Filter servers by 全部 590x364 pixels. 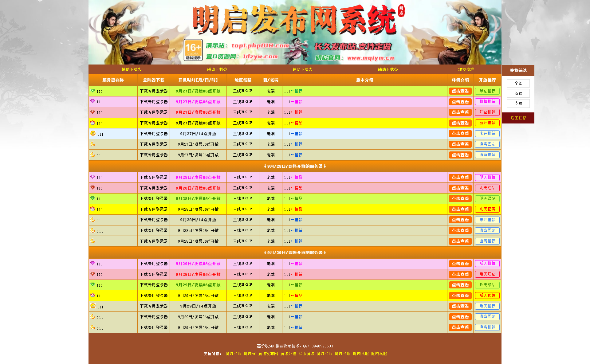click(x=518, y=83)
